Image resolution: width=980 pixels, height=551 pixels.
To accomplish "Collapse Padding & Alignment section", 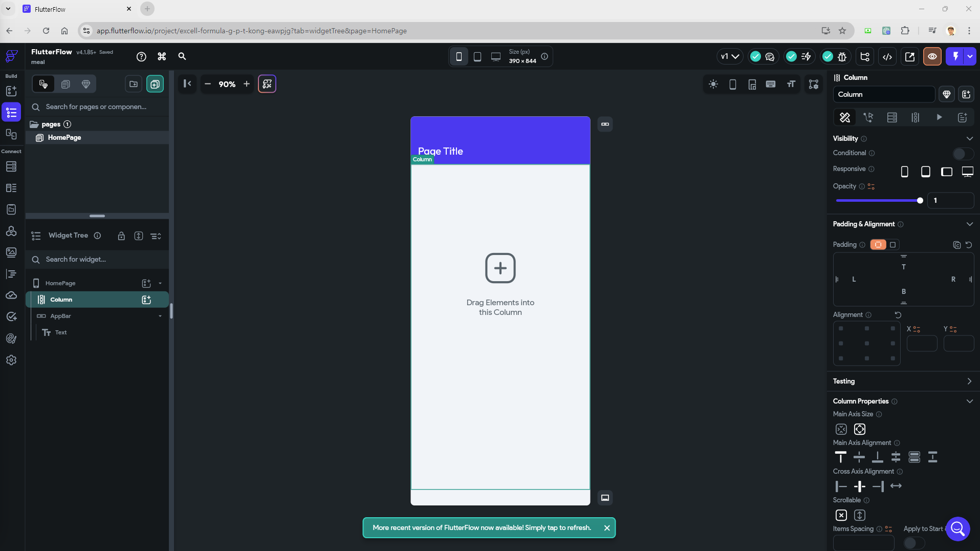I will pos(969,224).
